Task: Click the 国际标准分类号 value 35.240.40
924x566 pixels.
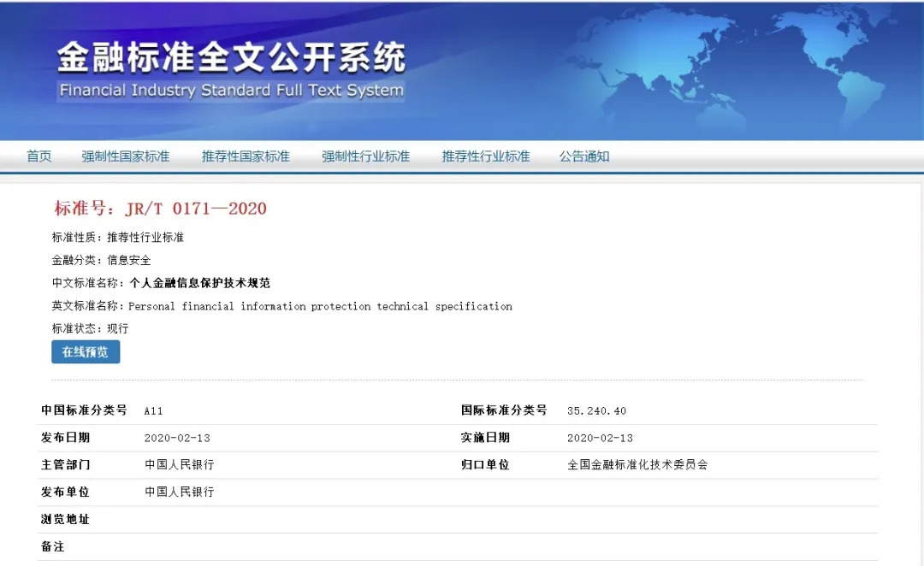Action: click(x=596, y=410)
